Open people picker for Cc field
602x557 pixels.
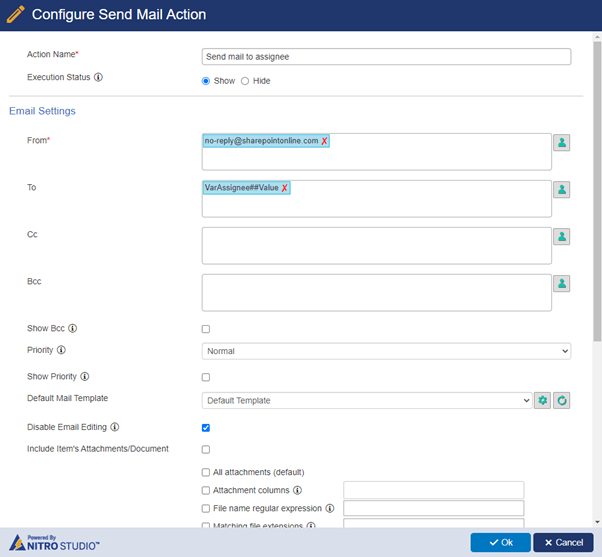(561, 236)
